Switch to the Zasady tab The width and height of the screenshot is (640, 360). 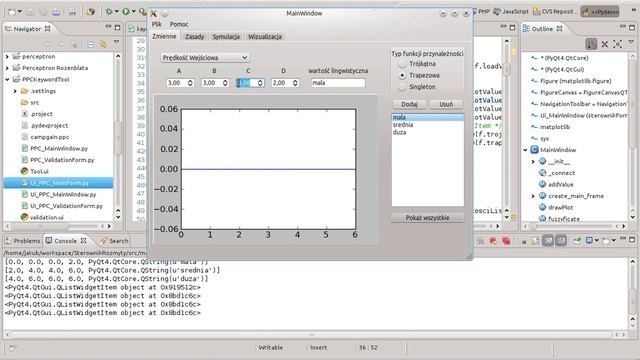click(194, 36)
